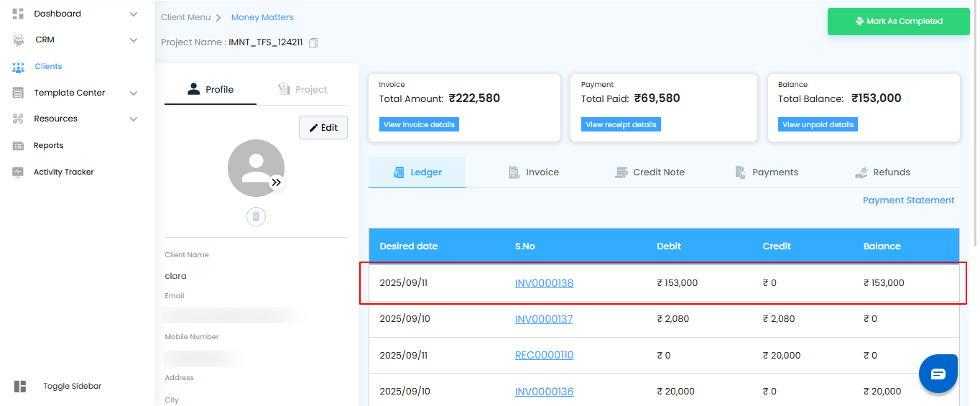Click the client name clara
This screenshot has height=406, width=980.
click(176, 276)
